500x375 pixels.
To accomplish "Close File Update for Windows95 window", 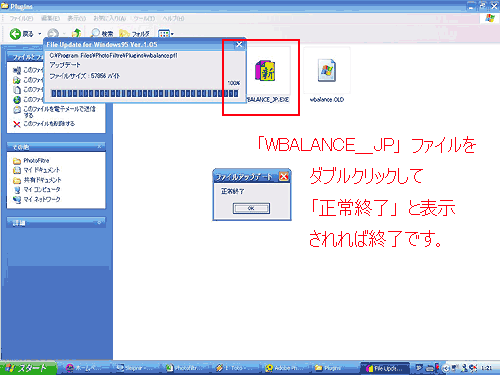I will 239,44.
